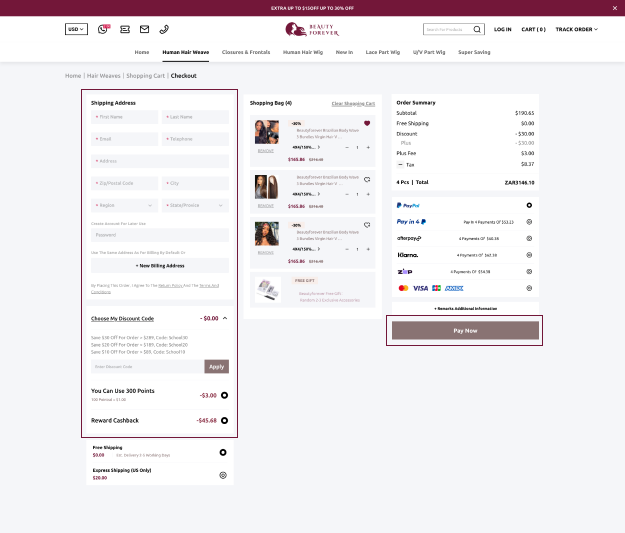Choose Klarna as the payment method

coord(529,255)
